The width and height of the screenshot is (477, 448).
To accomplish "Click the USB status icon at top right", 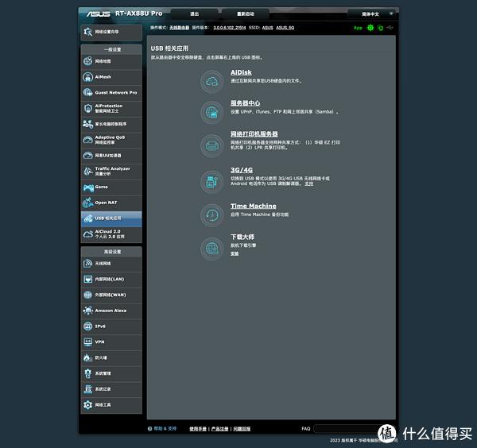I will pyautogui.click(x=390, y=28).
